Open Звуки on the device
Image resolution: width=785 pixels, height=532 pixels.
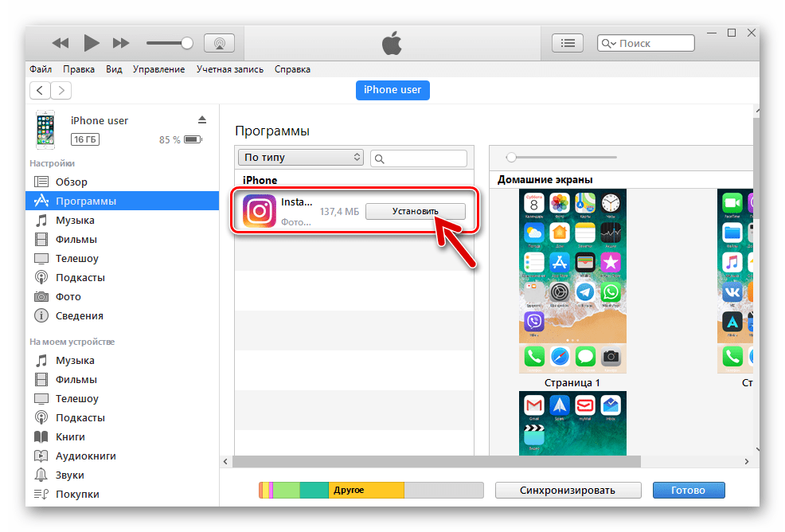click(x=122, y=475)
